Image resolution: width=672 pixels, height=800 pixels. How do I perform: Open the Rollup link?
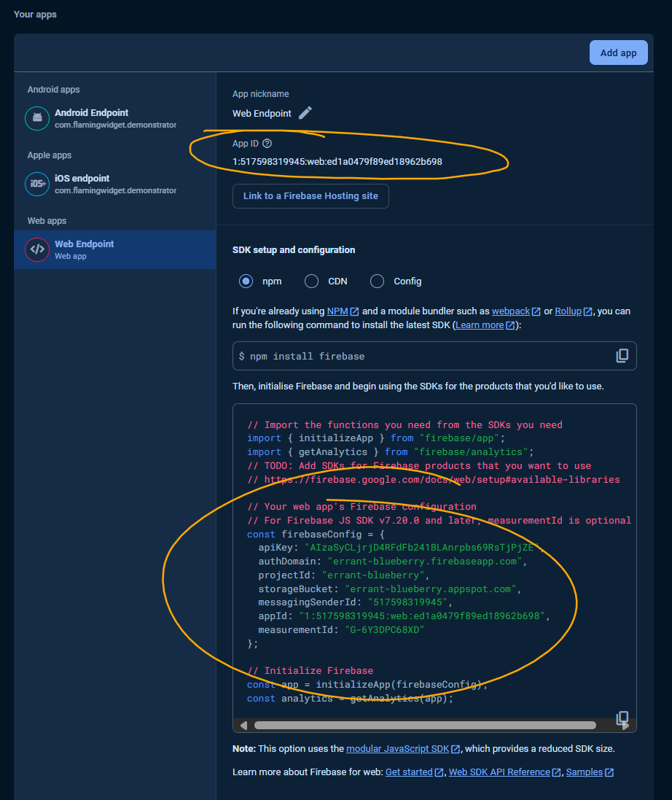pyautogui.click(x=568, y=311)
